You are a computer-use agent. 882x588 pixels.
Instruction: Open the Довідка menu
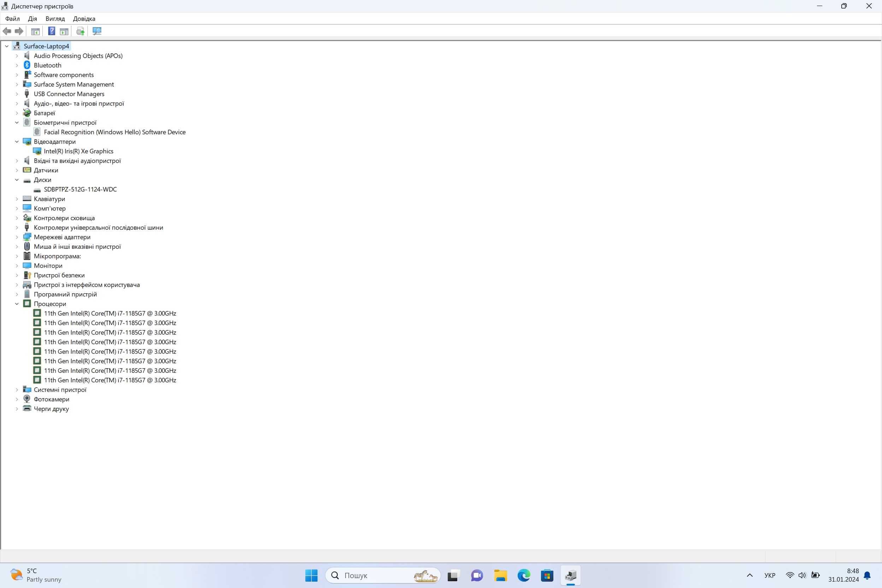point(84,18)
